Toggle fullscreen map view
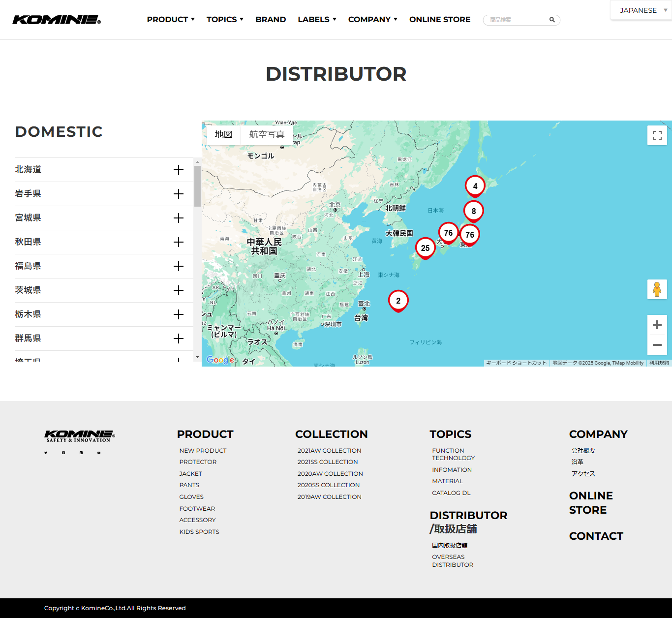Viewport: 672px width, 618px height. coord(657,135)
